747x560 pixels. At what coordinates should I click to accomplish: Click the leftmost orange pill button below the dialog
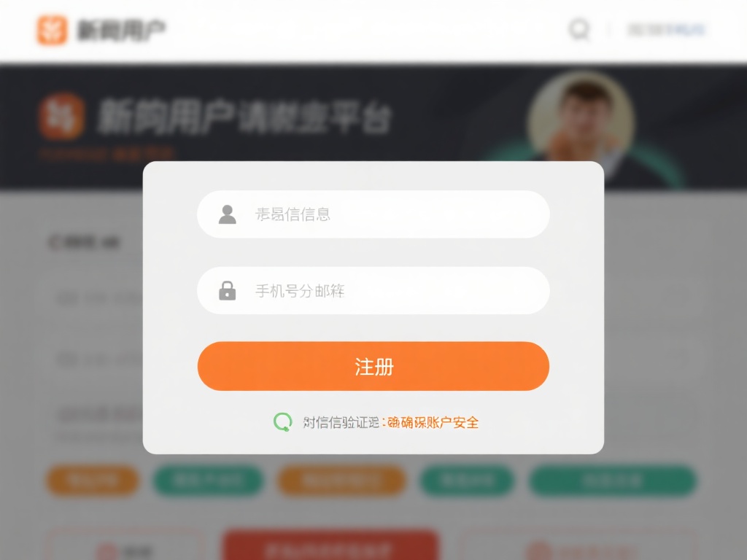click(x=92, y=481)
